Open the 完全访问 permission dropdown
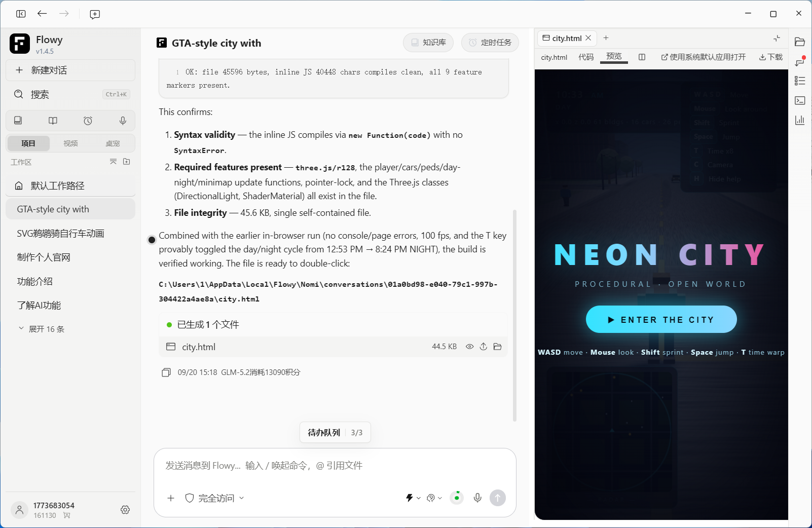812x528 pixels. click(x=214, y=498)
